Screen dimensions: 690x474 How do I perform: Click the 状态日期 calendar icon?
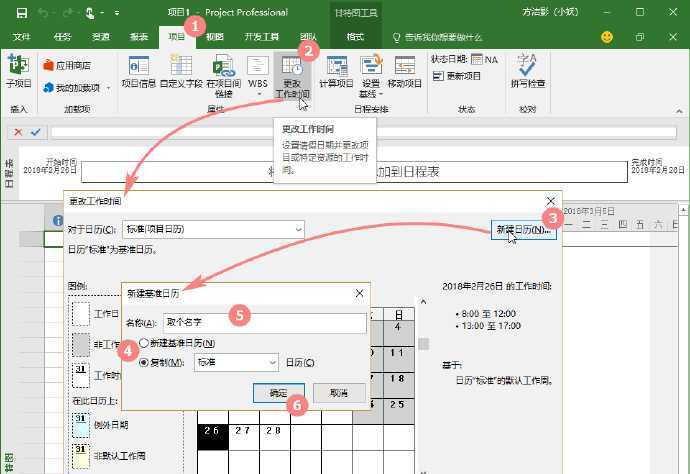pos(477,59)
